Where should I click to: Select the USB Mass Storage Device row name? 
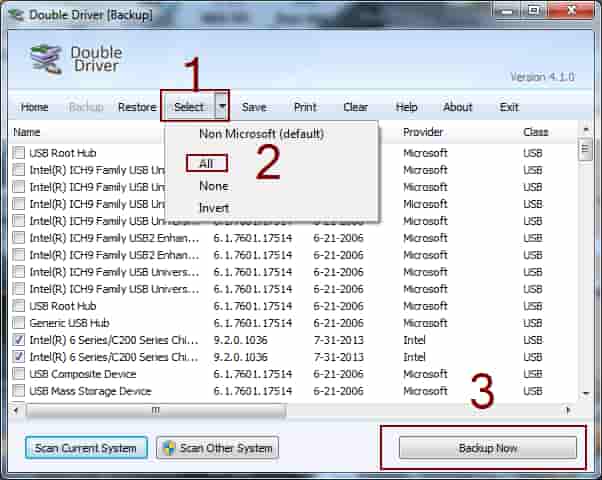[x=91, y=391]
